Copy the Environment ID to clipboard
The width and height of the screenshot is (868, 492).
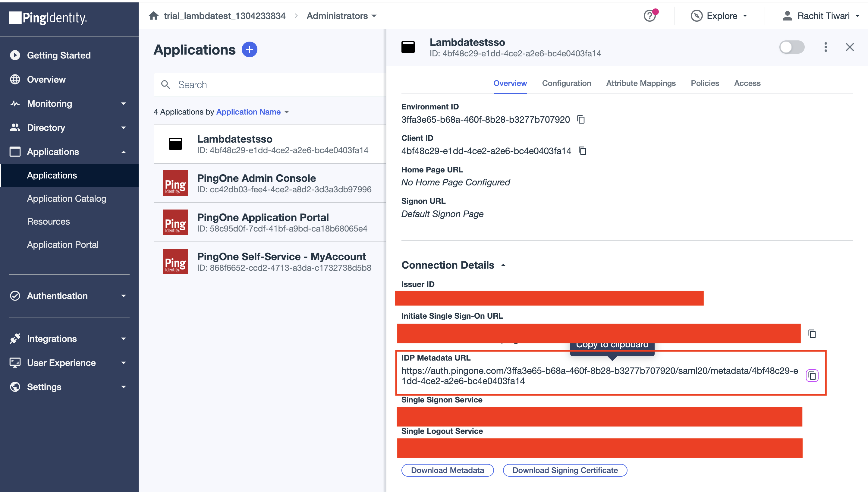[x=581, y=119]
